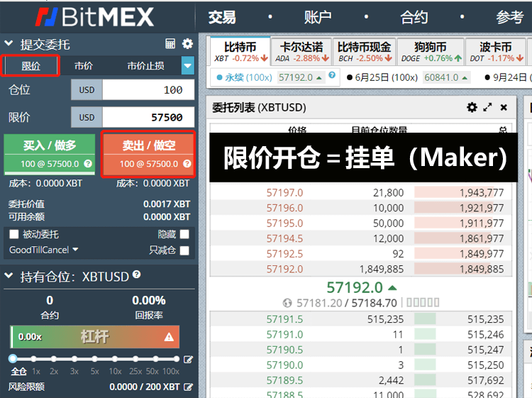
Task: Click bid price 57189.5 in order book
Action: pyautogui.click(x=284, y=380)
